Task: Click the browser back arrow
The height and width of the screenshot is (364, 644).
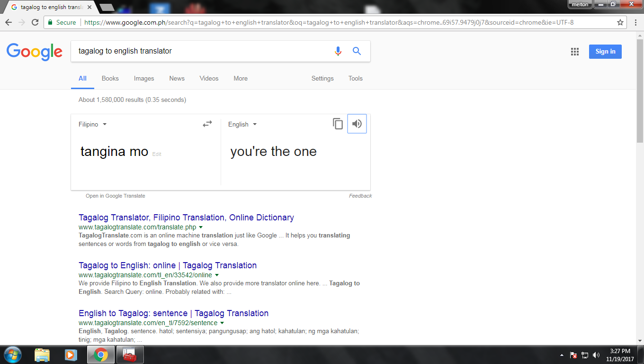Action: coord(9,22)
